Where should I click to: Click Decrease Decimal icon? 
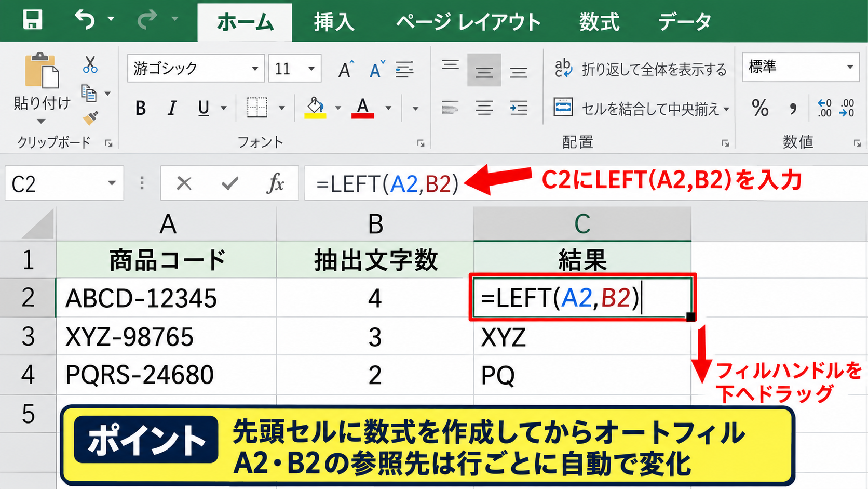click(x=847, y=108)
